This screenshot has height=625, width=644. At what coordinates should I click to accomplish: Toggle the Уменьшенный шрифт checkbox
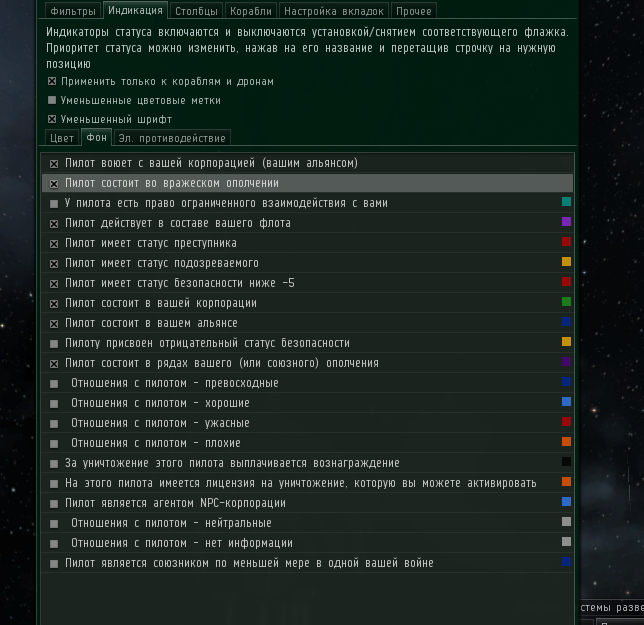coord(52,119)
